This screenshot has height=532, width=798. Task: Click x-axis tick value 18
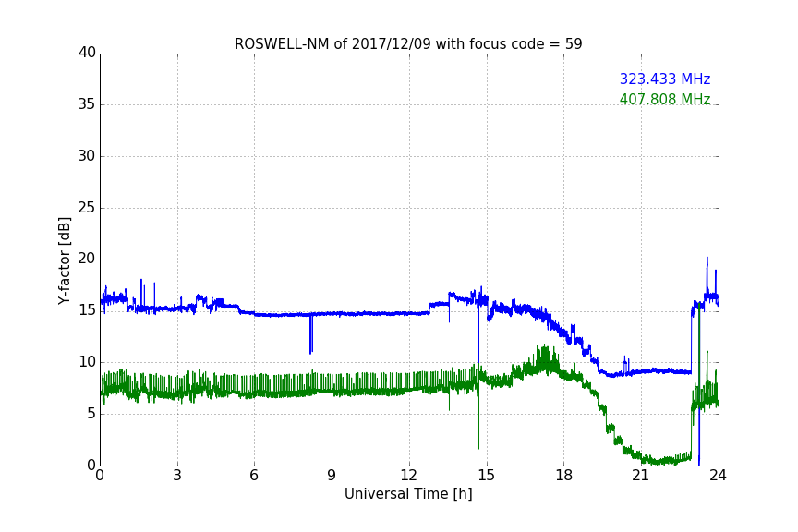point(564,476)
